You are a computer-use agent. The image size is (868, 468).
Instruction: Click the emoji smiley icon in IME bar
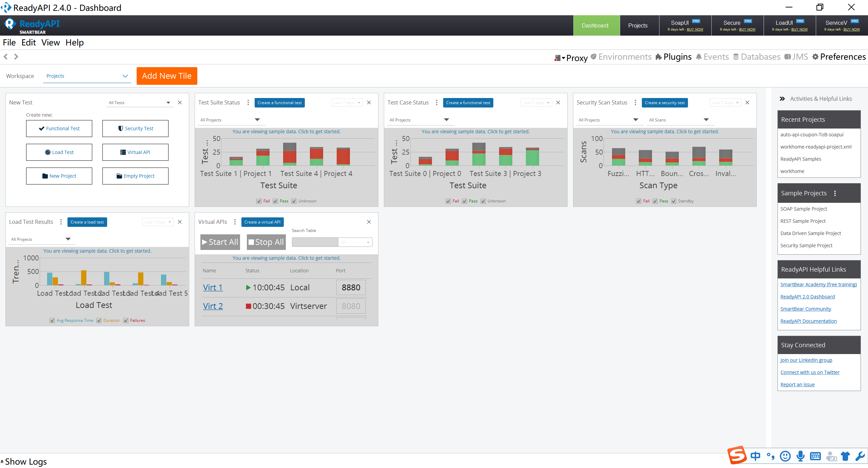[785, 456]
